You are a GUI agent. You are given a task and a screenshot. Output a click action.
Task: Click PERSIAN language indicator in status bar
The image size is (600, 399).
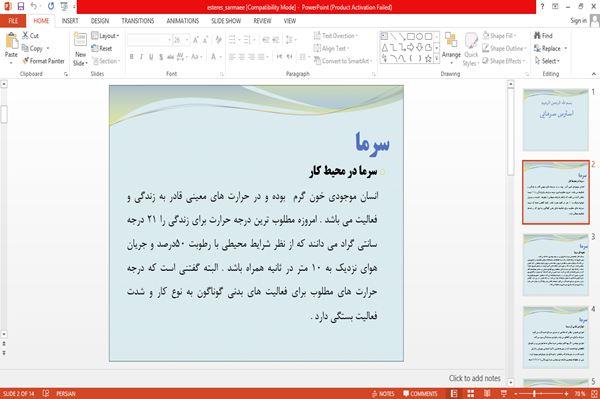point(66,394)
